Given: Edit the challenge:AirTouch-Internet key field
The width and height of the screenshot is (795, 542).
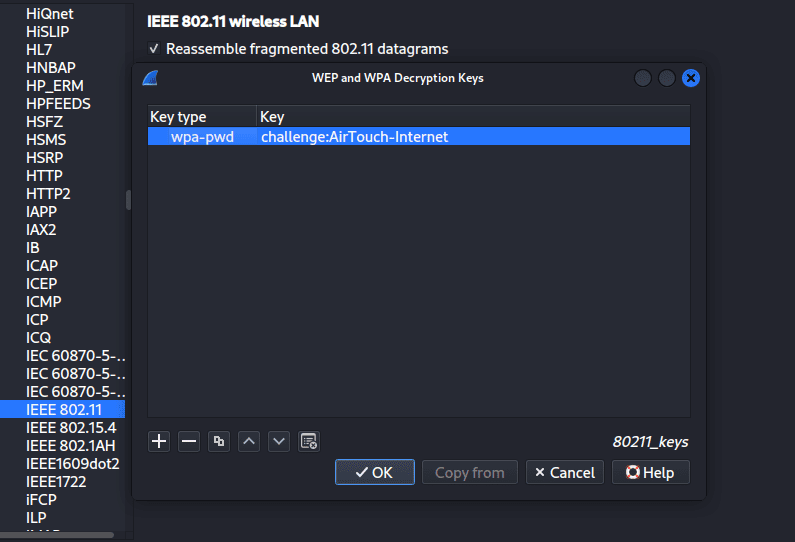Looking at the screenshot, I should pos(354,137).
